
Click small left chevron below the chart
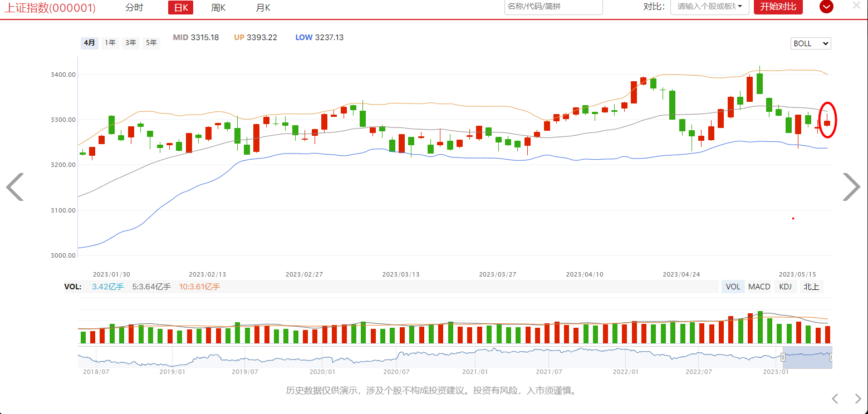[835, 398]
